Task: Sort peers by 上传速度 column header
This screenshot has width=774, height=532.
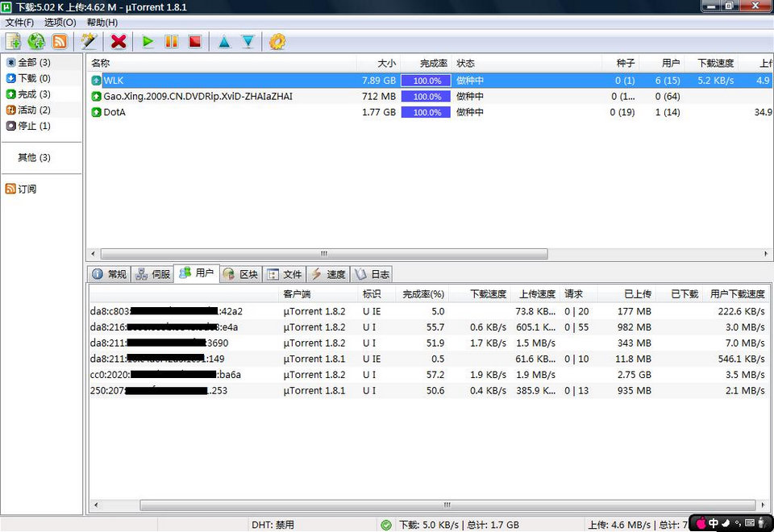Action: pyautogui.click(x=536, y=294)
